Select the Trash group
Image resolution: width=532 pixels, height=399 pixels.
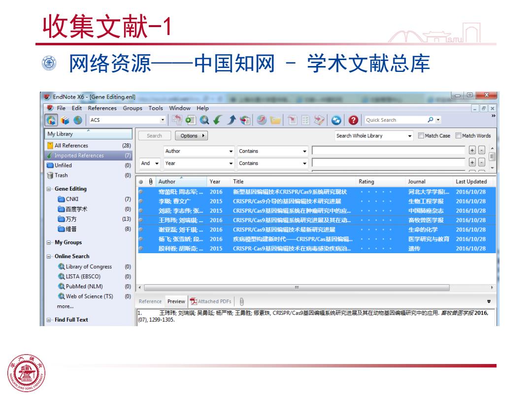[x=89, y=175]
